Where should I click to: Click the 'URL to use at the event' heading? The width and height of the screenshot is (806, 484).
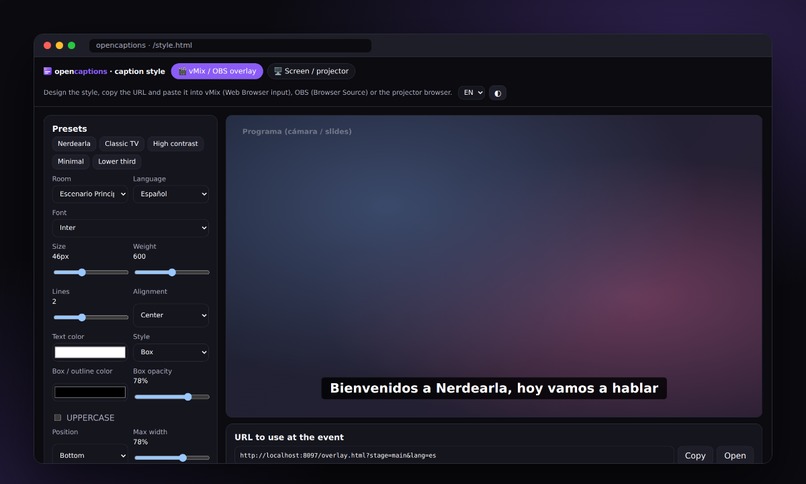click(x=289, y=437)
